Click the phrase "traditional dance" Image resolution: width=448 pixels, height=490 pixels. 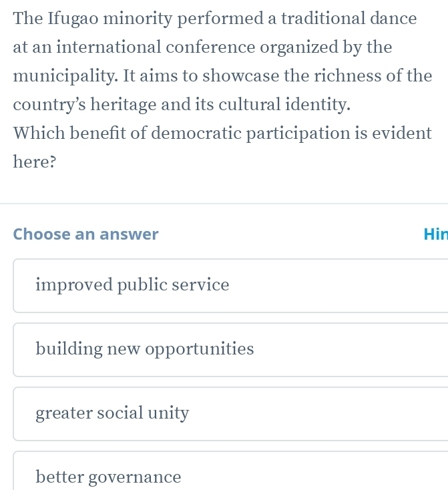(349, 18)
